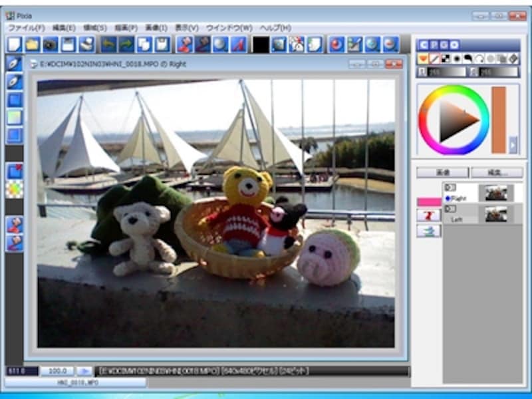Select the Right layer radio marker
The width and height of the screenshot is (532, 399).
447,198
